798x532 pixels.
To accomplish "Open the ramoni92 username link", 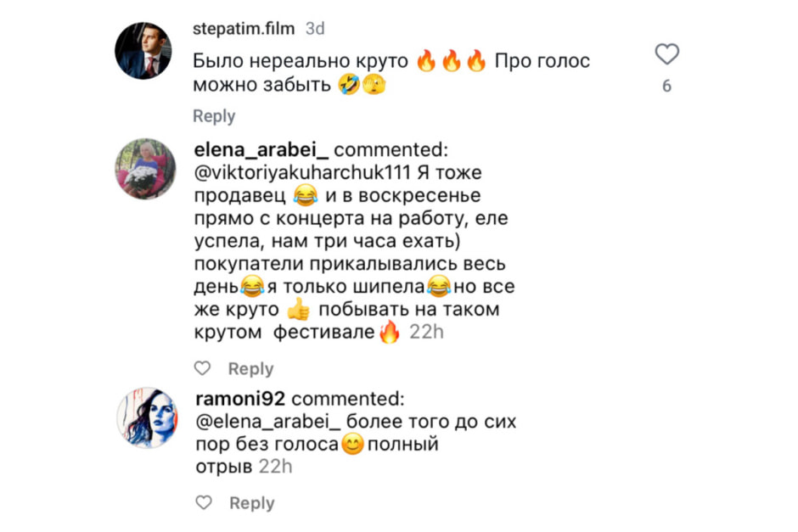I will tap(239, 399).
